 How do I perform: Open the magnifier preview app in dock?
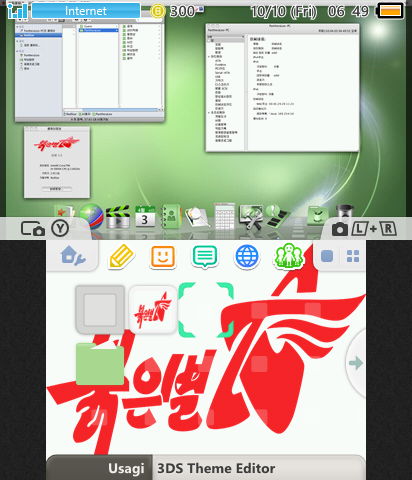pos(197,217)
